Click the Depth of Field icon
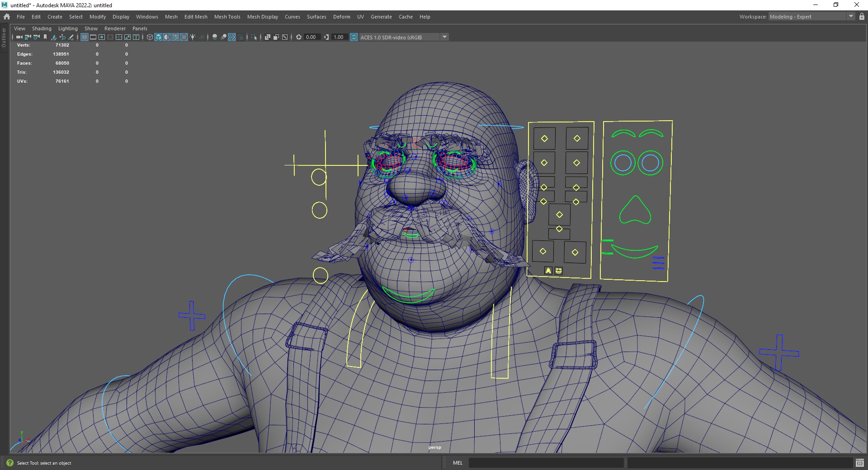 pyautogui.click(x=241, y=37)
